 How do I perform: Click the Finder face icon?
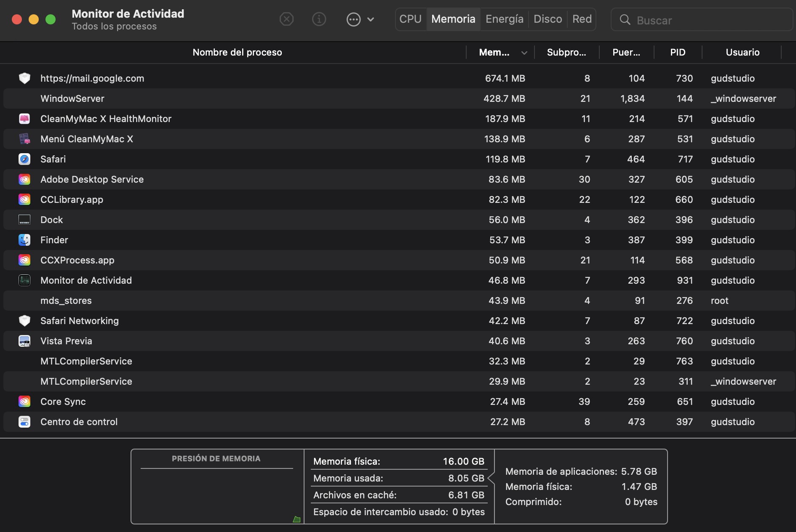(x=24, y=240)
